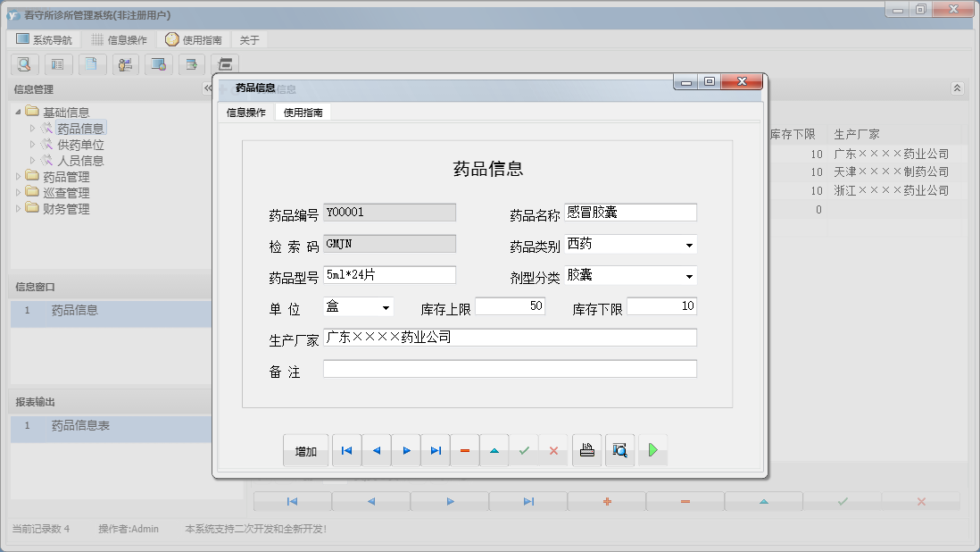Click the personnel icon on the main toolbar
This screenshot has width=980, height=552.
coord(125,64)
